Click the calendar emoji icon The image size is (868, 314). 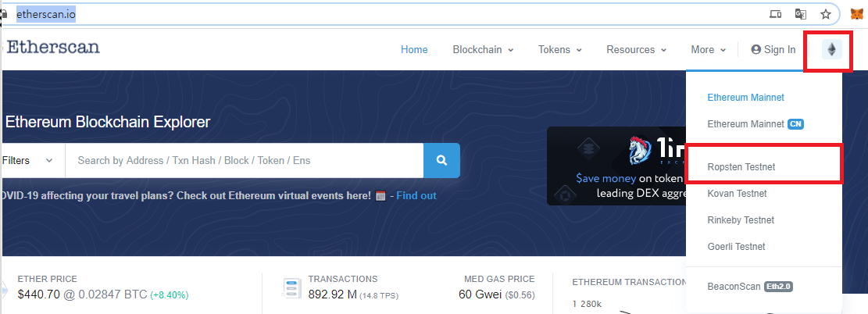click(x=380, y=195)
